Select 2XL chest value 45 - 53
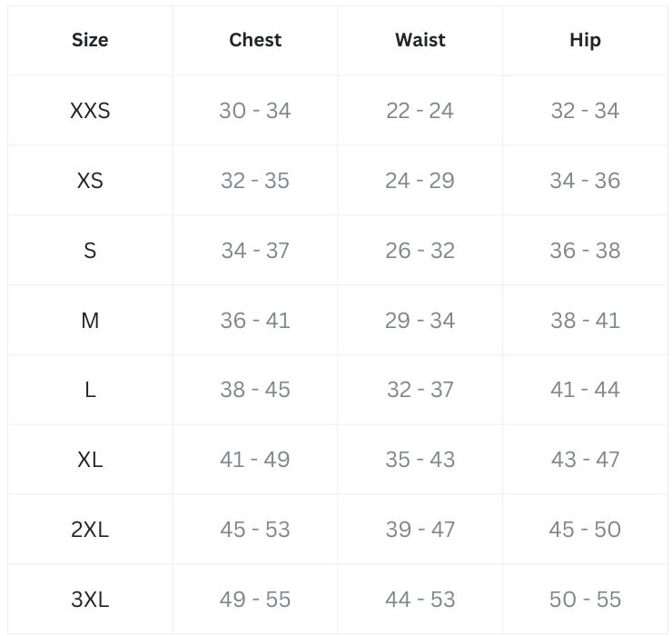The image size is (672, 636). tap(255, 530)
